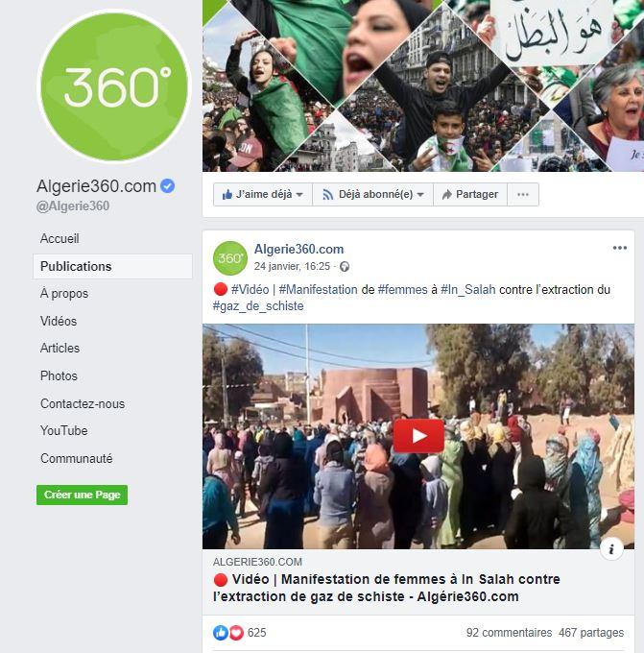Click the Partager button
The width and height of the screenshot is (644, 653).
470,195
